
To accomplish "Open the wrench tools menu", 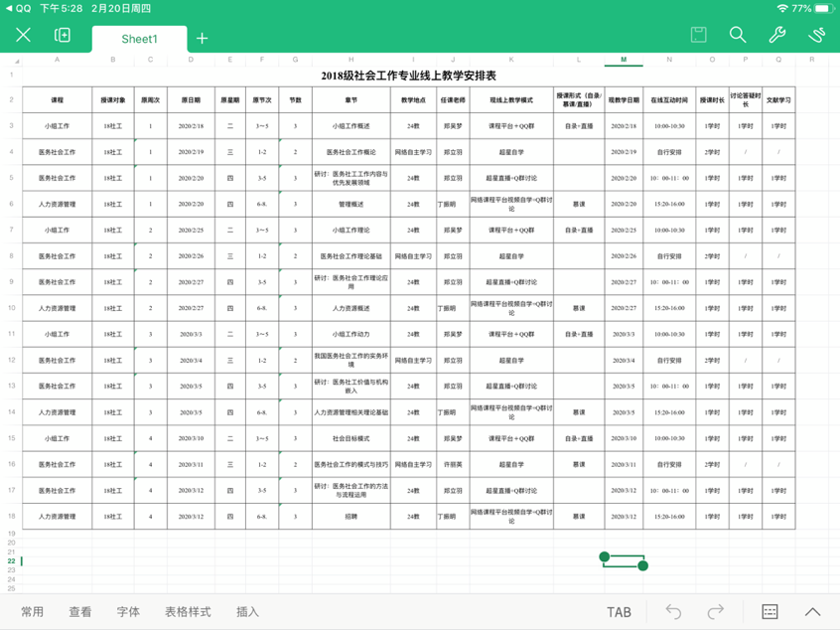I will [777, 35].
